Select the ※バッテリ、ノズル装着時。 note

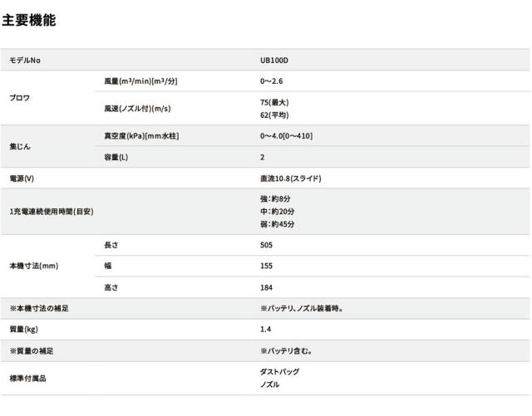click(x=301, y=308)
